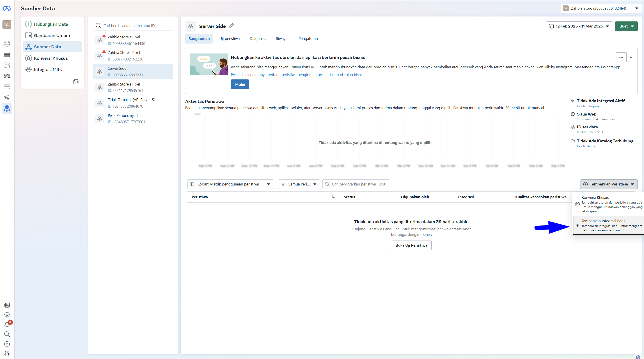Image resolution: width=644 pixels, height=359 pixels.
Task: Click the Kelola Integrasi link
Action: pos(588,106)
